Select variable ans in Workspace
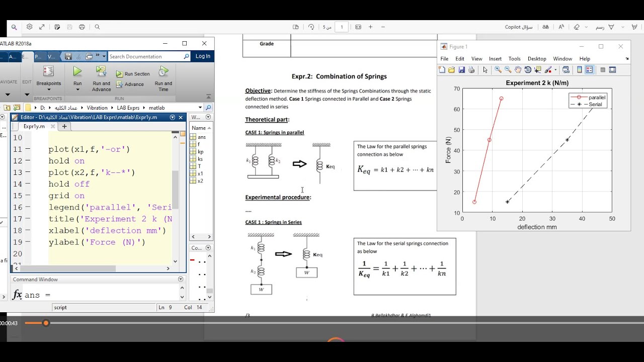644x362 pixels. pyautogui.click(x=201, y=137)
